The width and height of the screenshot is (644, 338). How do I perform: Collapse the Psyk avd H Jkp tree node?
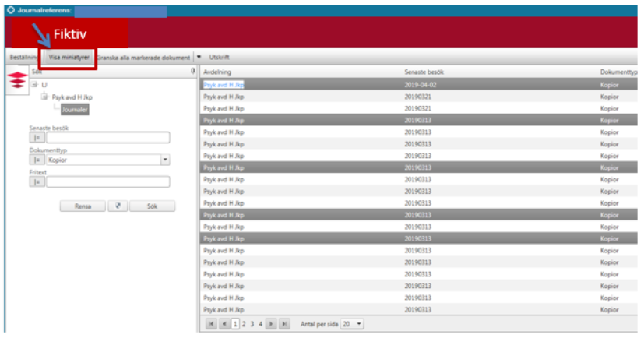(x=45, y=97)
